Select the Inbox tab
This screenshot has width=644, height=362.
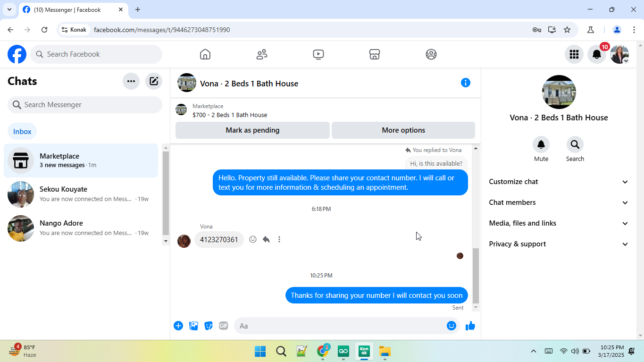[x=22, y=132]
